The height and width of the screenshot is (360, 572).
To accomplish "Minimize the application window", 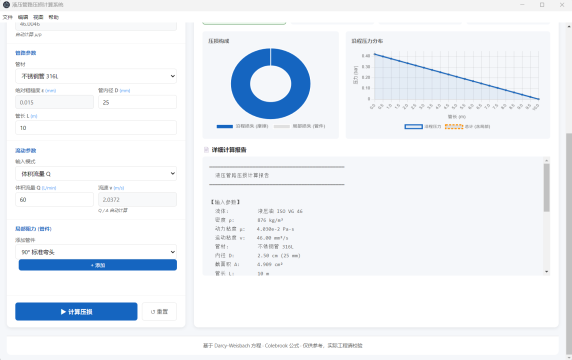I will point(522,5).
